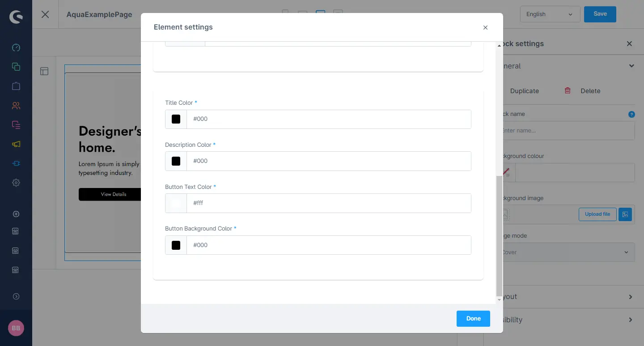Screen dimensions: 644x346
Task: Open media library icon next to Upload file
Action: 625,214
